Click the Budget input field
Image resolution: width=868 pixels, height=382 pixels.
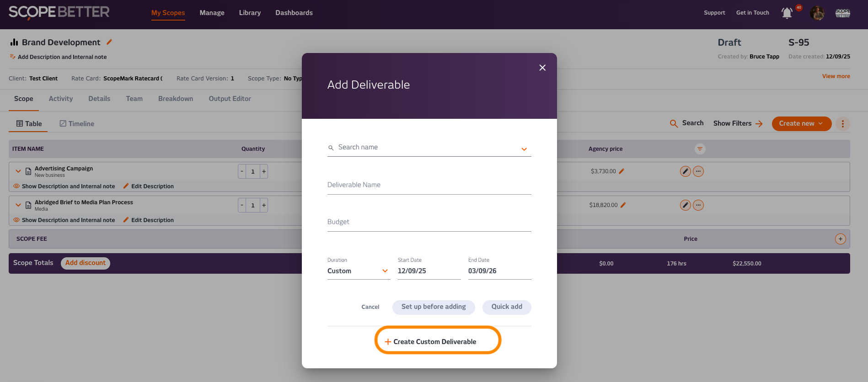coord(429,222)
